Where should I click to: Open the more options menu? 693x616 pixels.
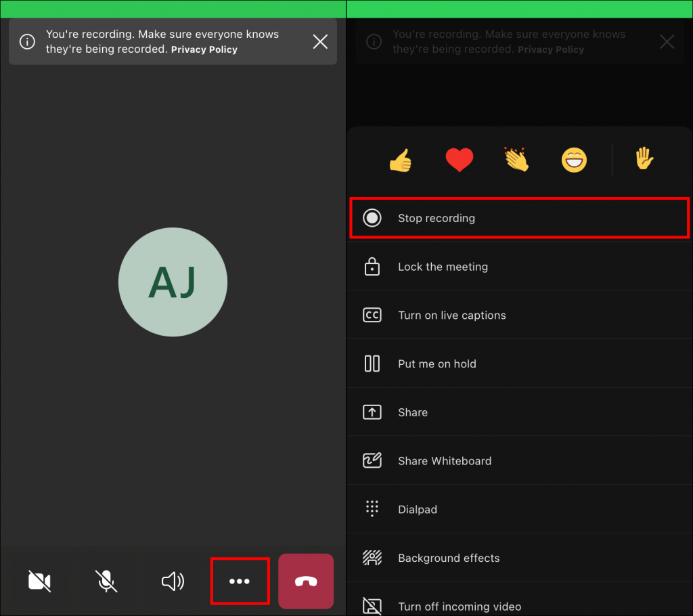240,581
